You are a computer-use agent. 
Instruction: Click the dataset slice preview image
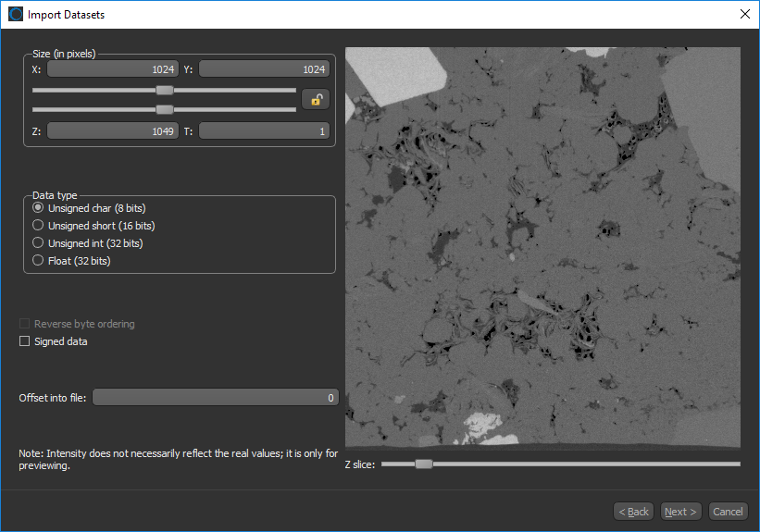[542, 248]
